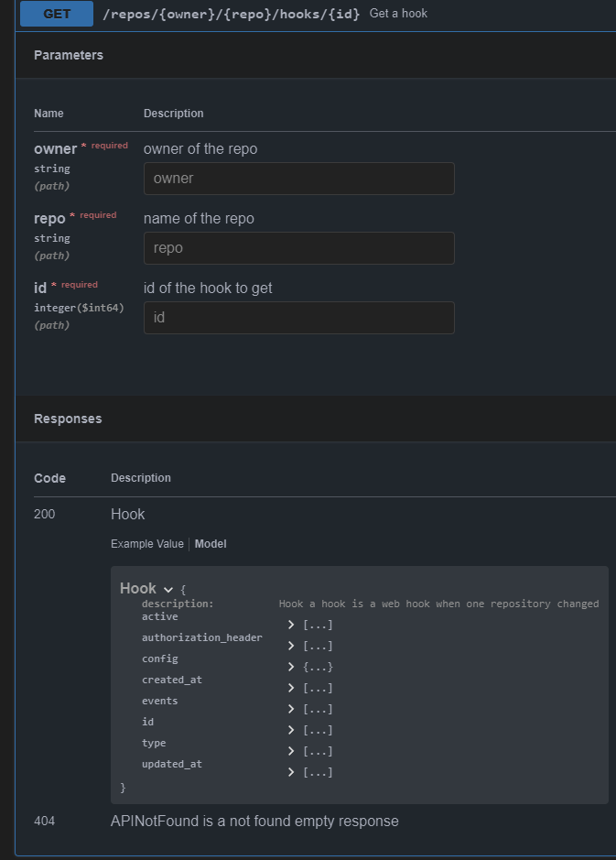Click the Get a hook summary text

(x=398, y=14)
